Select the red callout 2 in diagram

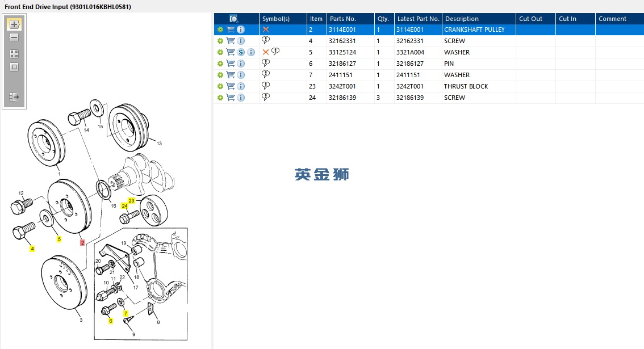(82, 243)
